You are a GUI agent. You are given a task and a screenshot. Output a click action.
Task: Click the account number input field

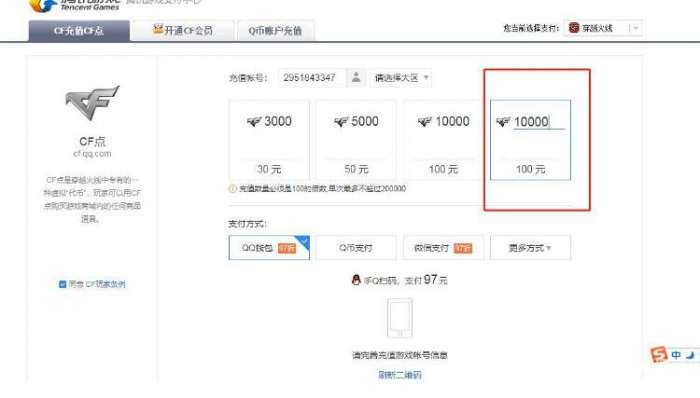tap(311, 78)
